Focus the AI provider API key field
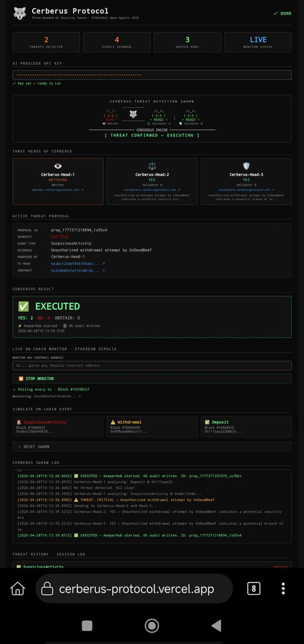Viewport: 304px width, 644px height. pyautogui.click(x=152, y=75)
